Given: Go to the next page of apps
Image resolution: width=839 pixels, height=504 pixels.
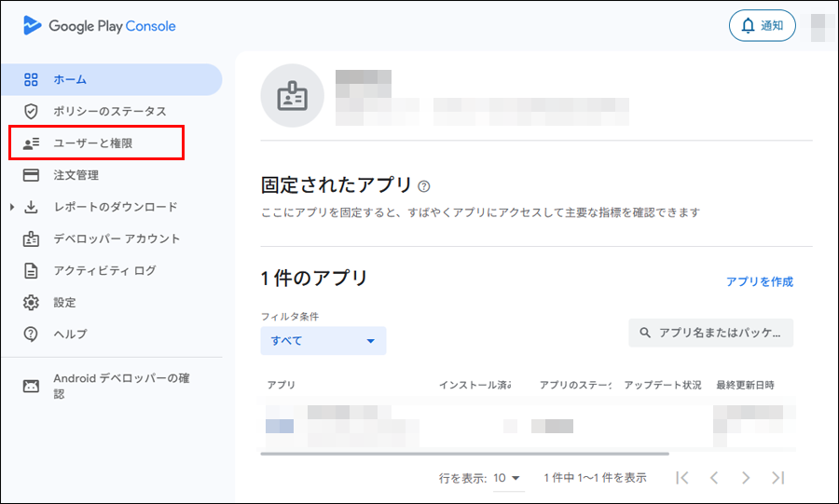Looking at the screenshot, I should tap(746, 477).
